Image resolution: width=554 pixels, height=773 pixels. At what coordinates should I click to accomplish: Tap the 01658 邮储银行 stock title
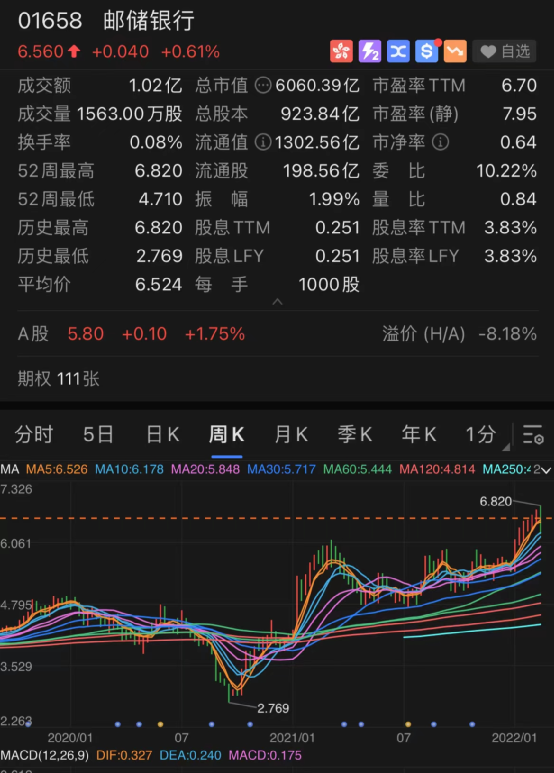click(106, 21)
